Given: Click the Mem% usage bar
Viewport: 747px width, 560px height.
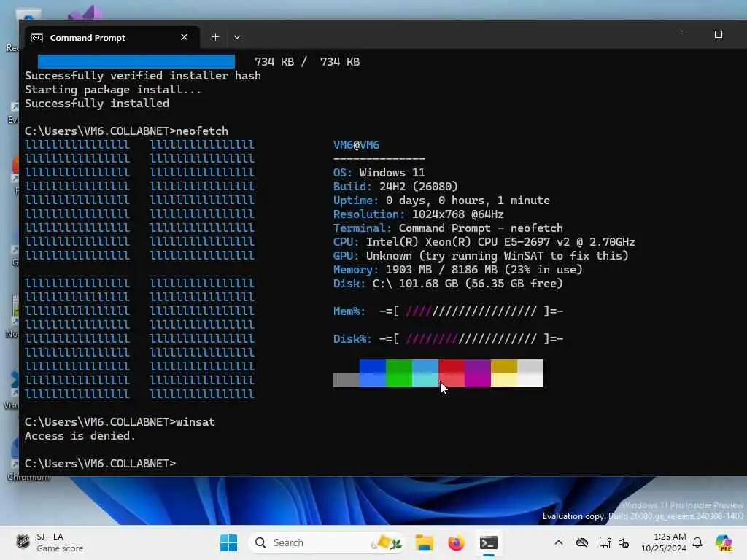Looking at the screenshot, I should coord(471,311).
